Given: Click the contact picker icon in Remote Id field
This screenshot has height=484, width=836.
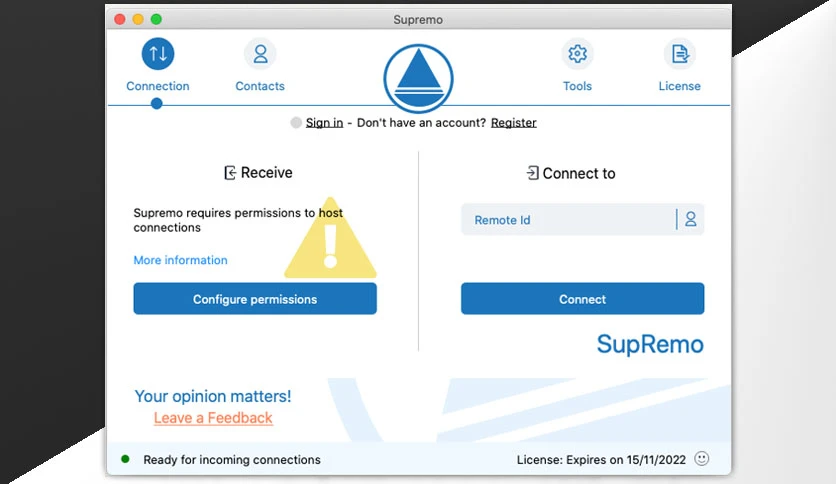Looking at the screenshot, I should tap(691, 219).
